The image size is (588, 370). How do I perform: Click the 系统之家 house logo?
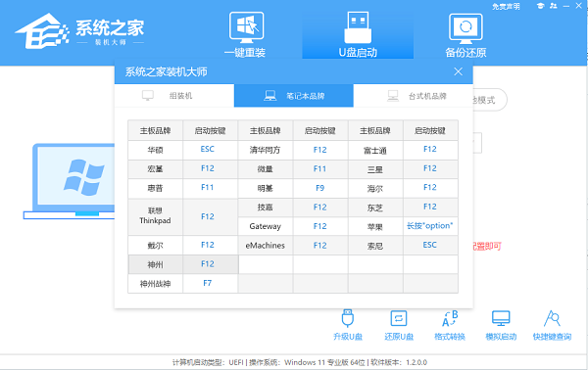coord(42,31)
